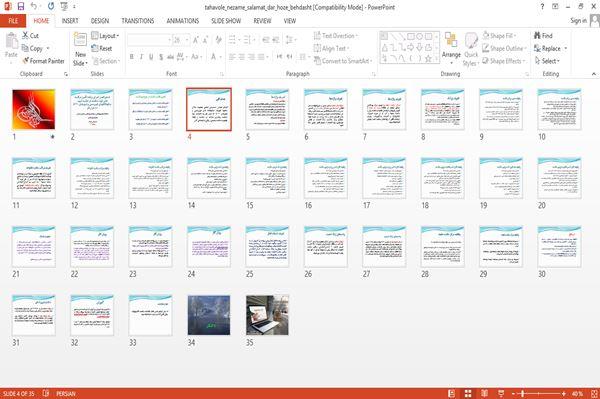Click the New Slide button
The height and width of the screenshot is (399, 600).
coord(80,49)
